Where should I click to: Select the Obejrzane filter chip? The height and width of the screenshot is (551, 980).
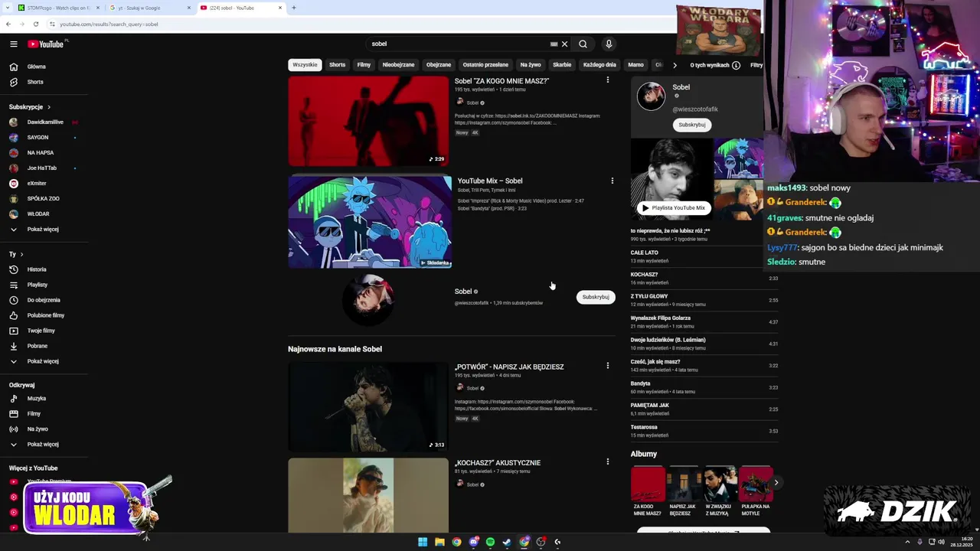click(439, 65)
